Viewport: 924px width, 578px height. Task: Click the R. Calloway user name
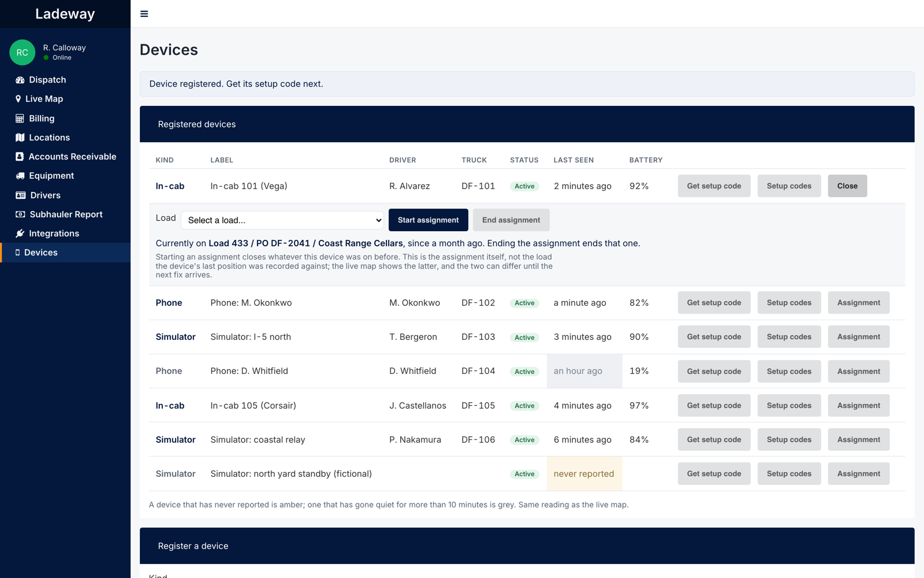pyautogui.click(x=65, y=47)
